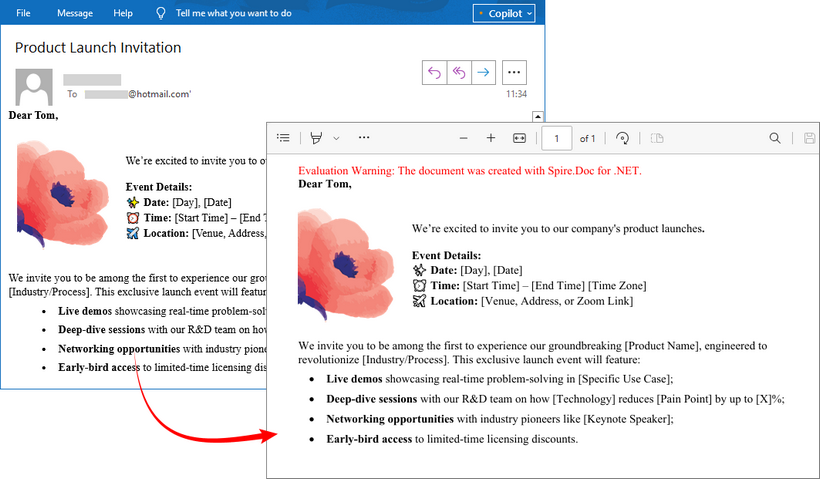Click the Tell me what you want to do box

pos(233,13)
